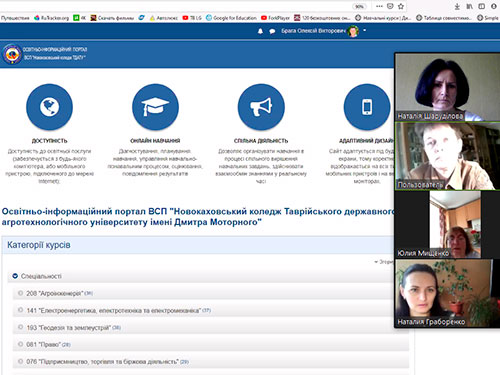
Task: Click the portal title heading text
Action: tap(198, 217)
